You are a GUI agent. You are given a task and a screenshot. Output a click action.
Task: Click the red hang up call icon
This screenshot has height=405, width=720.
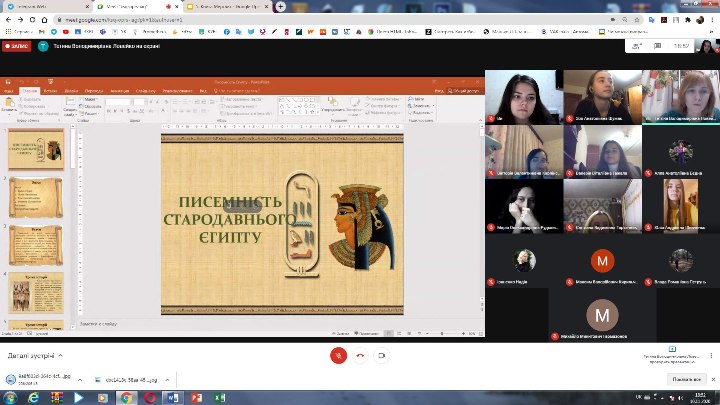(360, 355)
